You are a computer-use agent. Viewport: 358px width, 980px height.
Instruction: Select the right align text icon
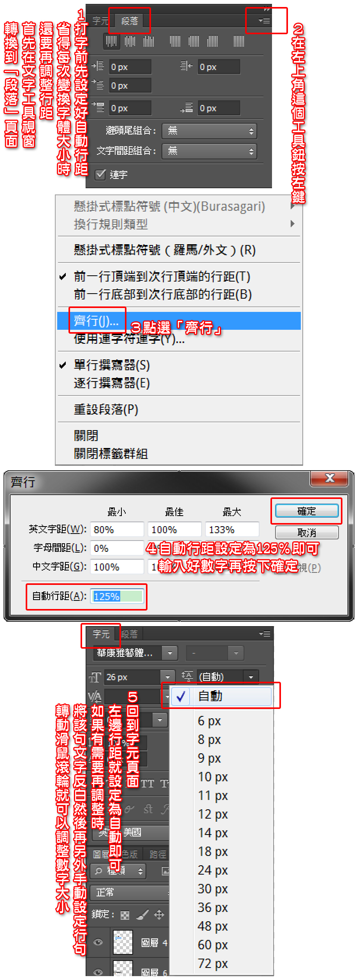tap(149, 41)
